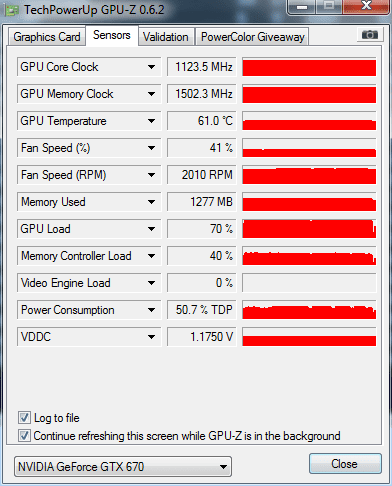The height and width of the screenshot is (486, 392).
Task: Click the GPU Memory Clock value field
Action: (202, 94)
